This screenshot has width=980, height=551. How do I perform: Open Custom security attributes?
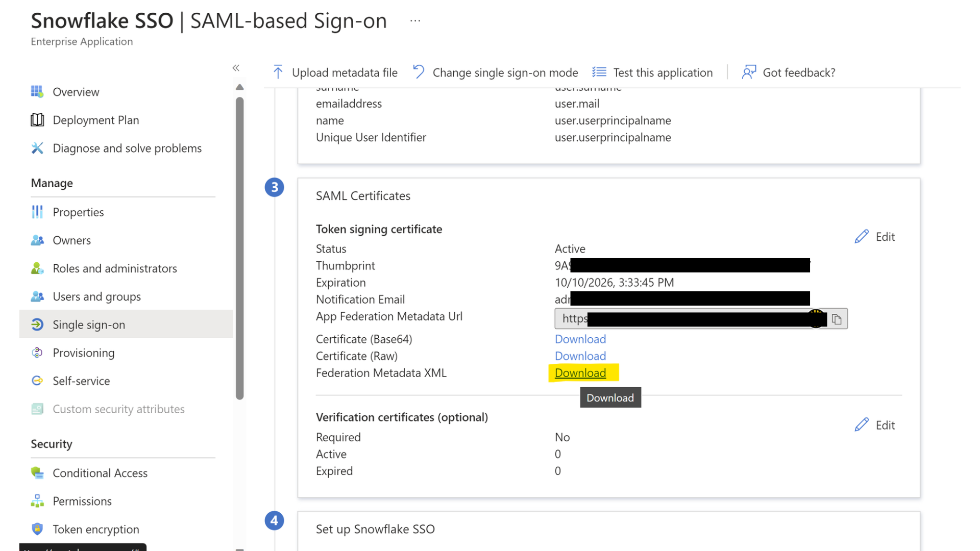118,408
